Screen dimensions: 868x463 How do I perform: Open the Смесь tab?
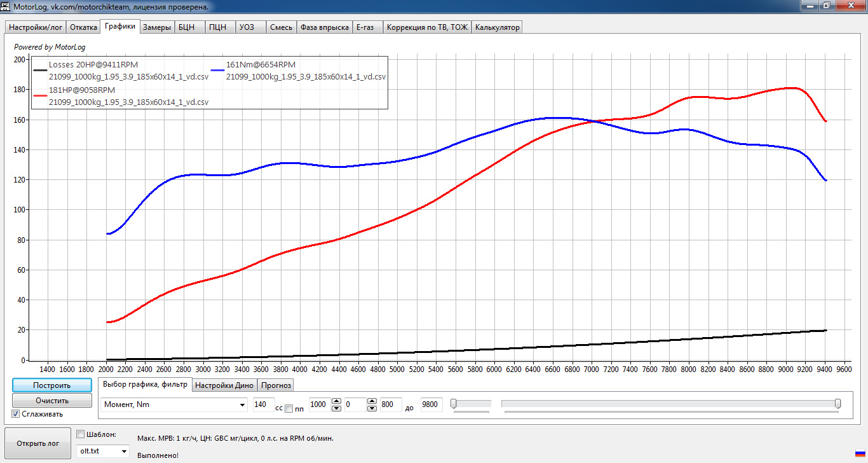coord(281,27)
